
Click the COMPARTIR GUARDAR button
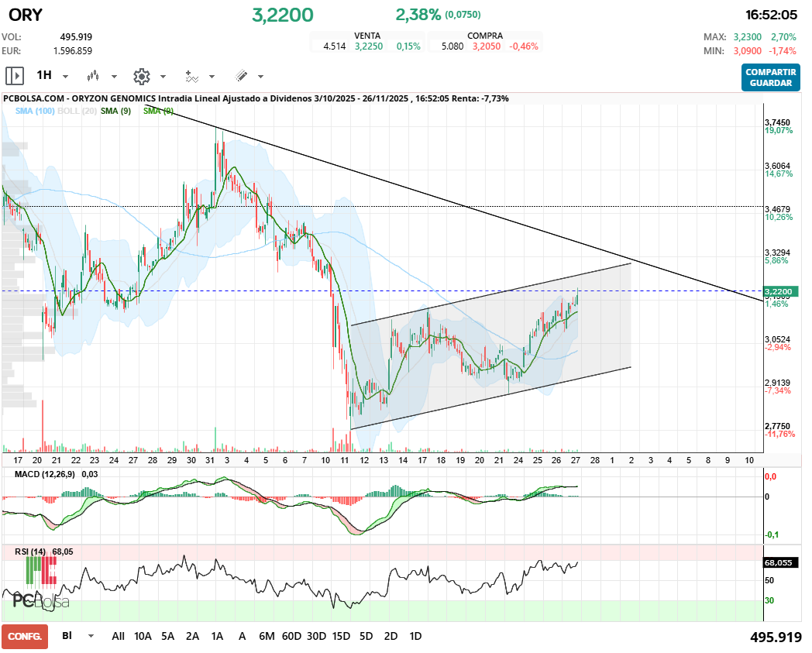click(770, 78)
